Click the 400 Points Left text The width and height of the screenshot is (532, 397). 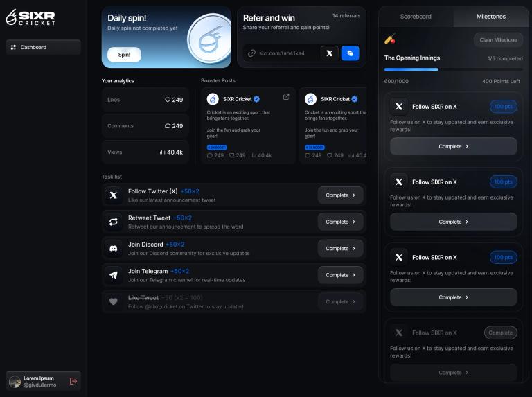[x=501, y=82]
